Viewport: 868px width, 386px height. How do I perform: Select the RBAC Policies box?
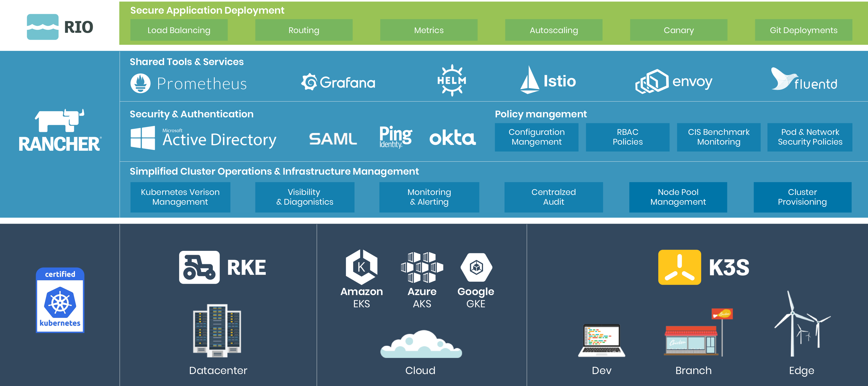click(627, 137)
